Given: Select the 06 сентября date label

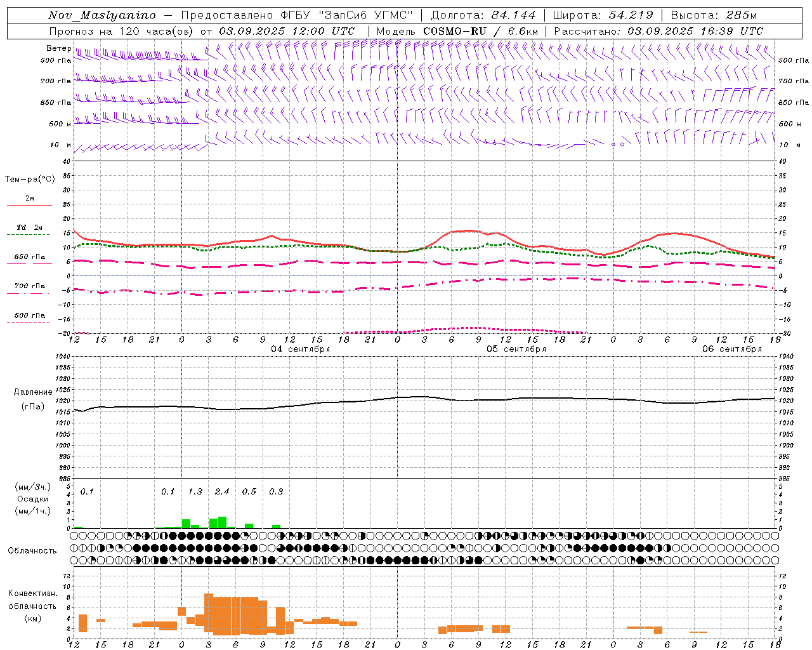Looking at the screenshot, I should coord(732,349).
